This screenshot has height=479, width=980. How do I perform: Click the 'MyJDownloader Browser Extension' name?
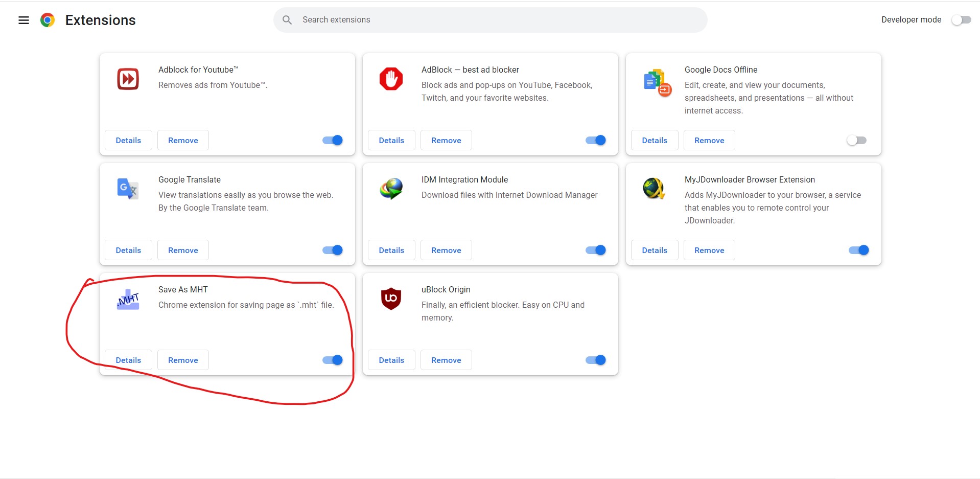pos(750,179)
